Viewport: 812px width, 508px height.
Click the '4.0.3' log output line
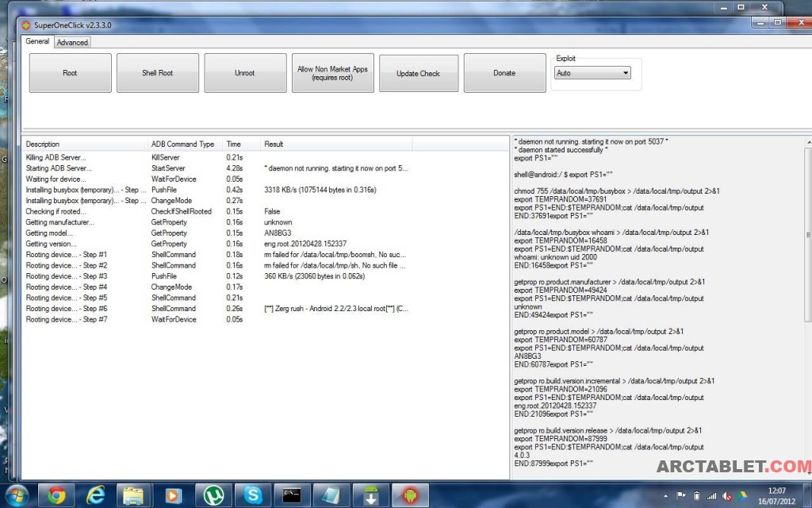coord(522,455)
